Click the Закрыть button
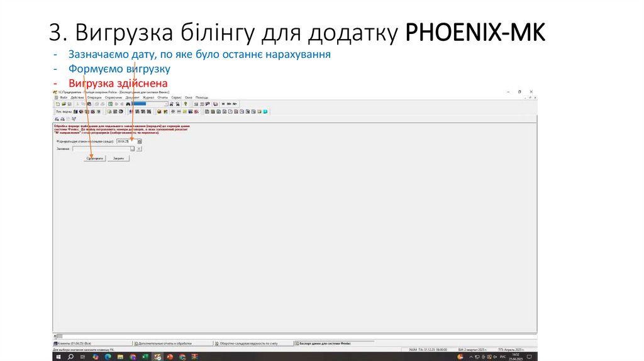The height and width of the screenshot is (361, 644). click(x=118, y=158)
